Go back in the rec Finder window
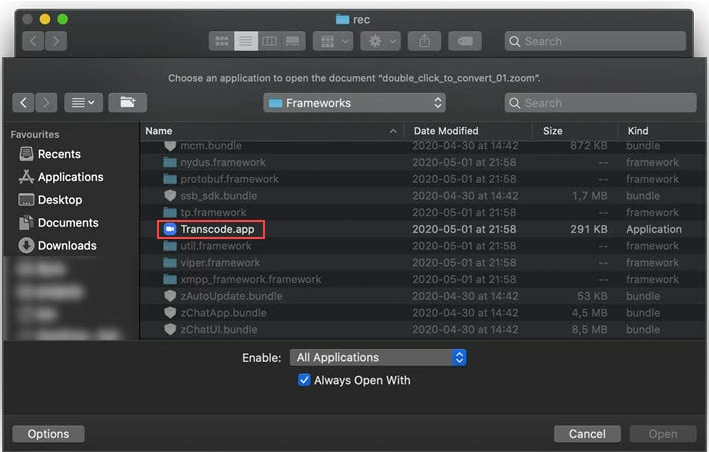Screen dimensions: 709x452 click(33, 41)
